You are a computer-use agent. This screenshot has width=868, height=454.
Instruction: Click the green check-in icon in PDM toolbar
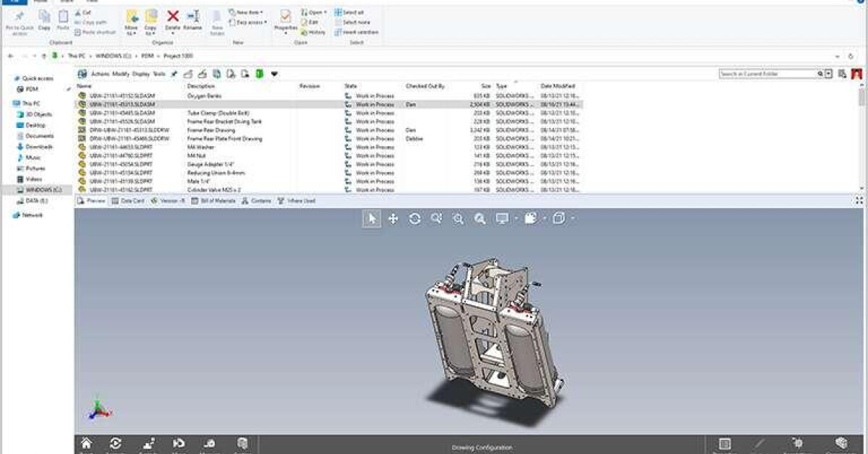[x=259, y=74]
